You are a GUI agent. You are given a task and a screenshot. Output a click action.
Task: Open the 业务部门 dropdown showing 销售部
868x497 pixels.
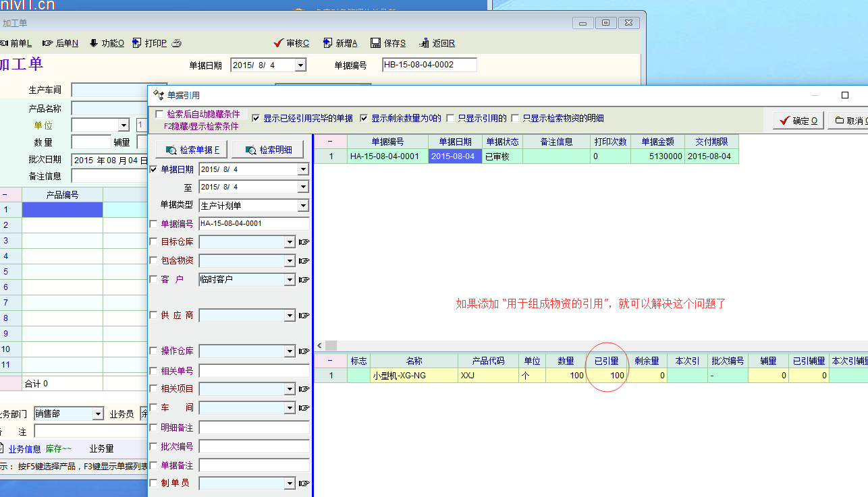[99, 414]
